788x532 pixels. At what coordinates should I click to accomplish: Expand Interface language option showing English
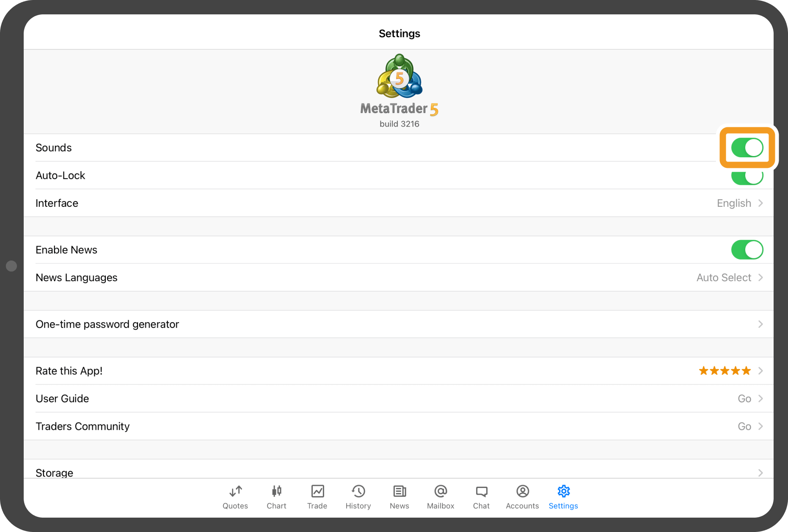click(739, 203)
